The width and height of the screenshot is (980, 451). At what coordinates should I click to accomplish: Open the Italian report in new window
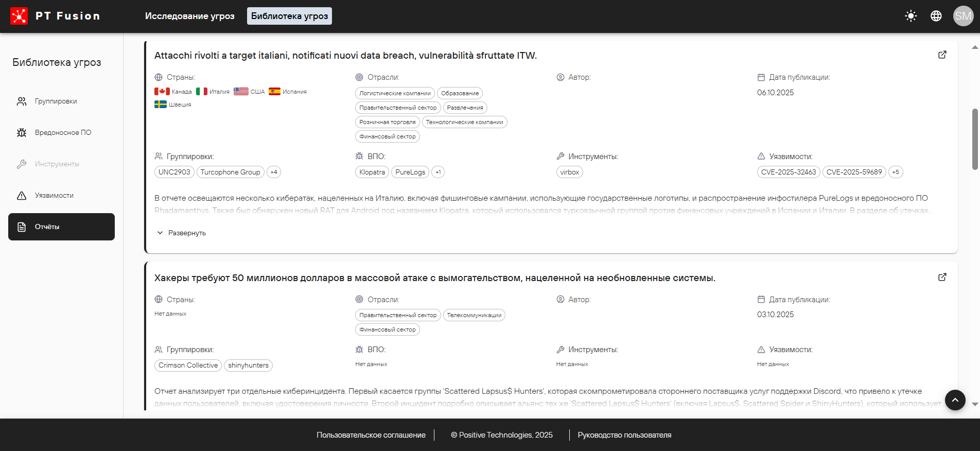[x=942, y=55]
